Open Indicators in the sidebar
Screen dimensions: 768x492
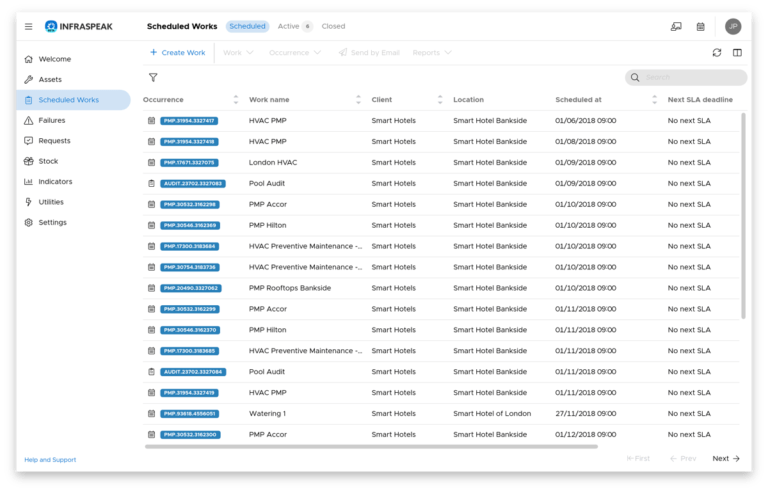pos(55,181)
